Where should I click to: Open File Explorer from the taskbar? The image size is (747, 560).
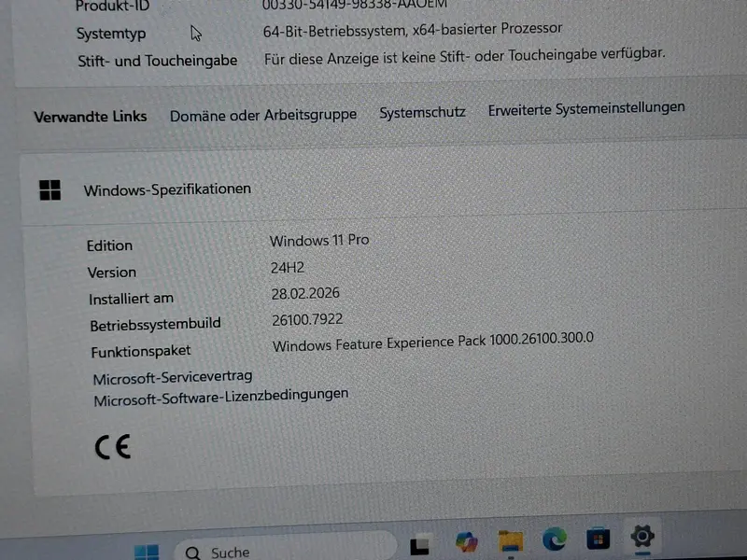[511, 541]
